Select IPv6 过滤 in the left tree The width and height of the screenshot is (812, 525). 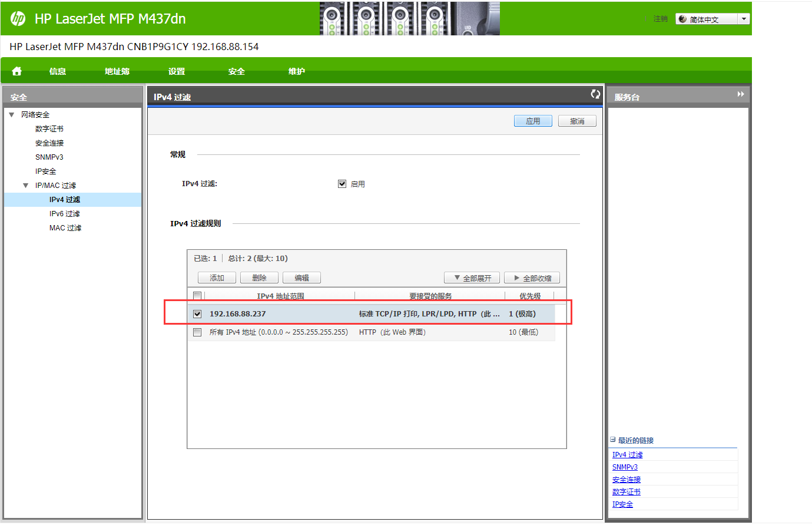65,214
